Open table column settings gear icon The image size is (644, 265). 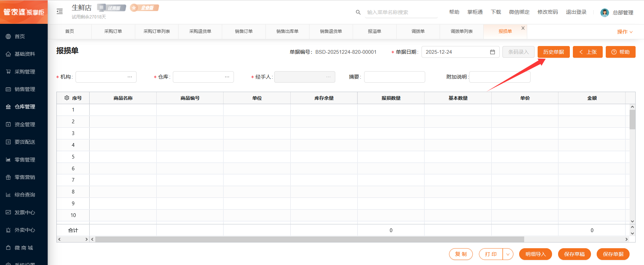(67, 98)
